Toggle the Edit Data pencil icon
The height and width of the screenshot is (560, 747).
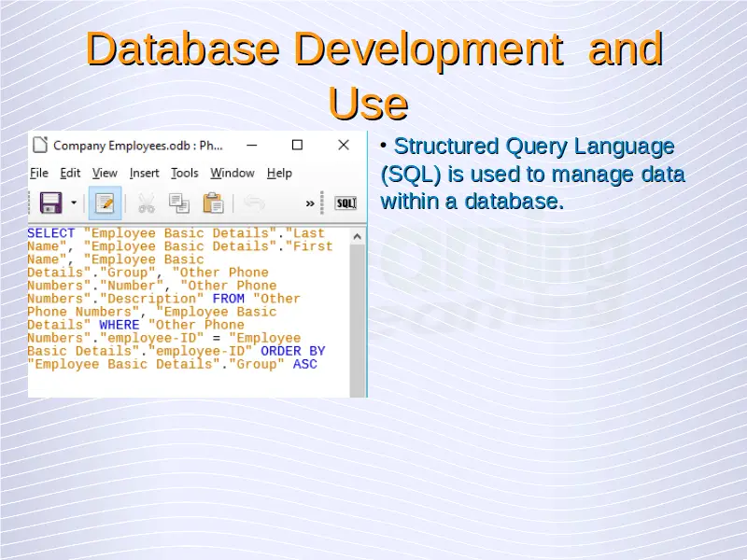(105, 203)
